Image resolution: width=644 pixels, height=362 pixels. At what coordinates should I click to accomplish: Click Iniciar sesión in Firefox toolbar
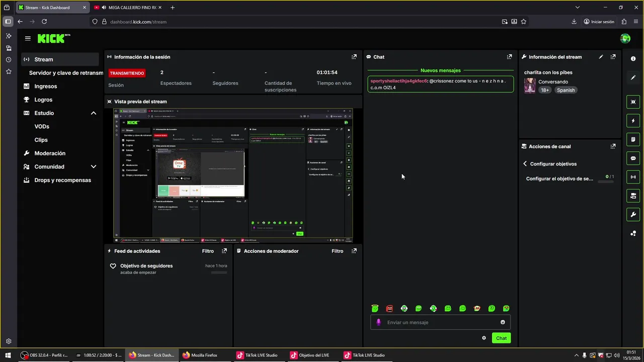pyautogui.click(x=599, y=22)
